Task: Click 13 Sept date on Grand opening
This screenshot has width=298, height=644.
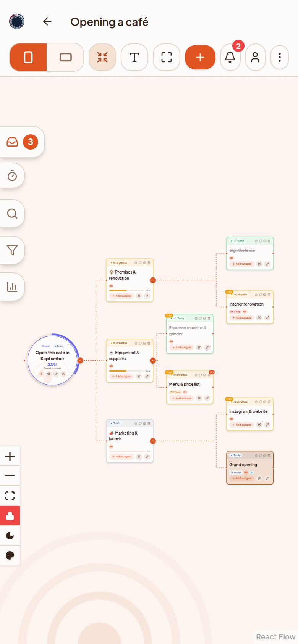Action: 236,472
